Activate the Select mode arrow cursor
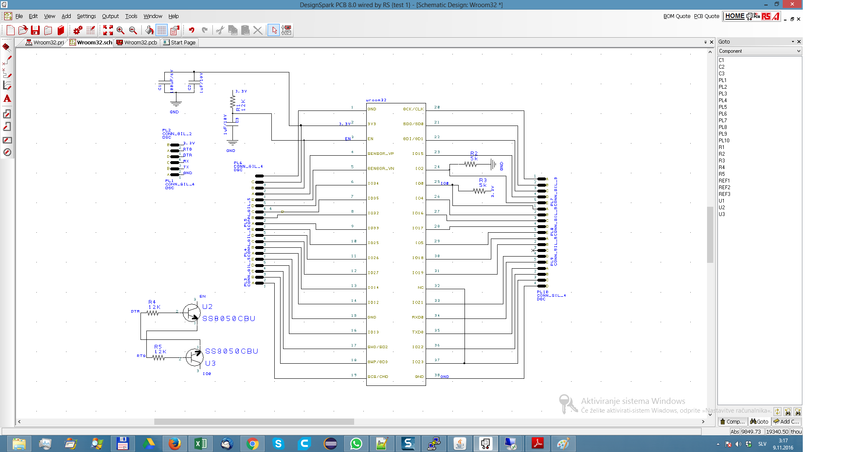Viewport: 868px width, 452px height. pos(274,30)
